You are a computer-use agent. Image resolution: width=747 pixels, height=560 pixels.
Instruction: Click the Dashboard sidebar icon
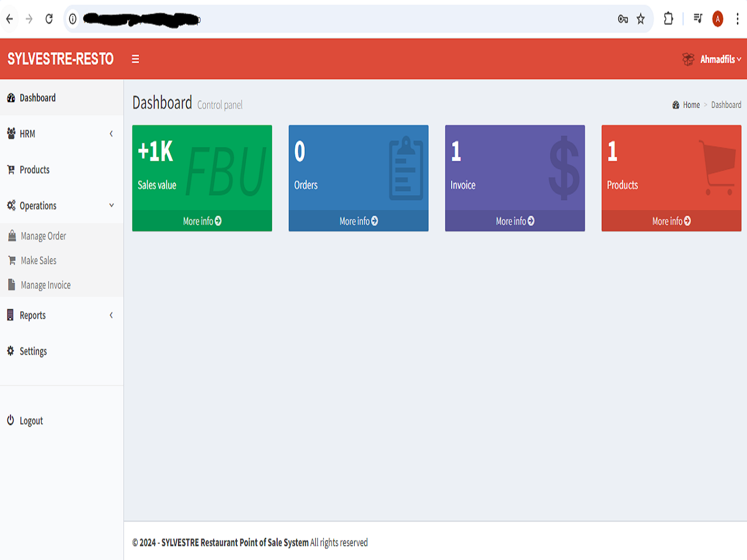click(x=11, y=98)
